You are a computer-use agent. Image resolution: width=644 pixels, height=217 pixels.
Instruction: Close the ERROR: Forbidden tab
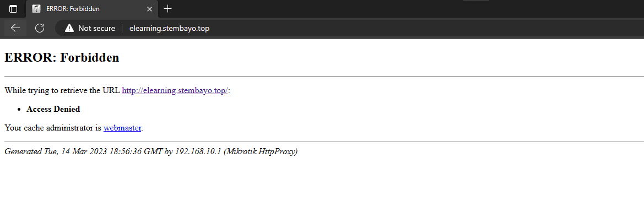tap(149, 9)
